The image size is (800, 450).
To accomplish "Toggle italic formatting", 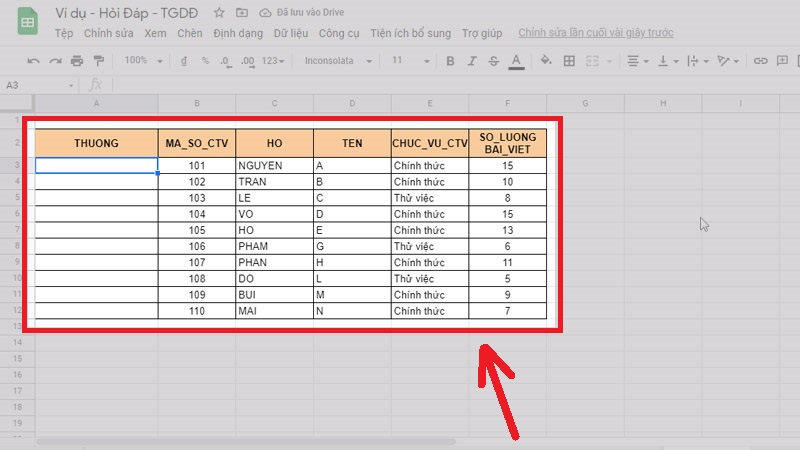I will (471, 61).
